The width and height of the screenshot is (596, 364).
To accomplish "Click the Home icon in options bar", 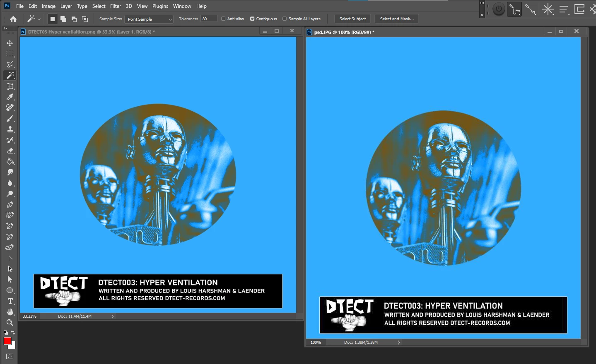I will 13,19.
